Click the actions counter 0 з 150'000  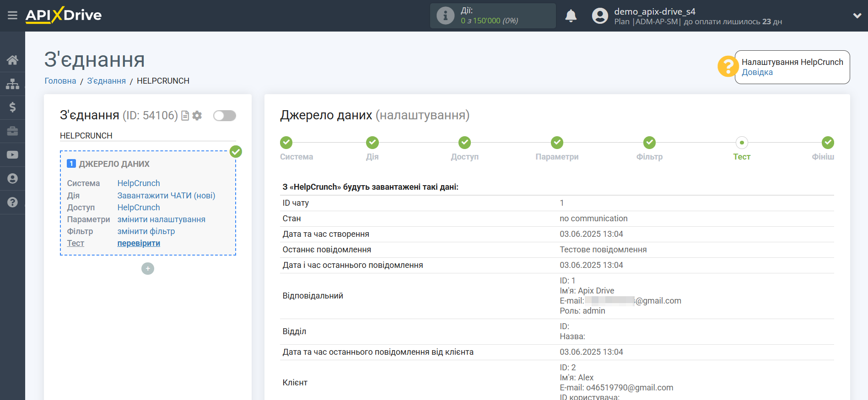[x=489, y=21]
